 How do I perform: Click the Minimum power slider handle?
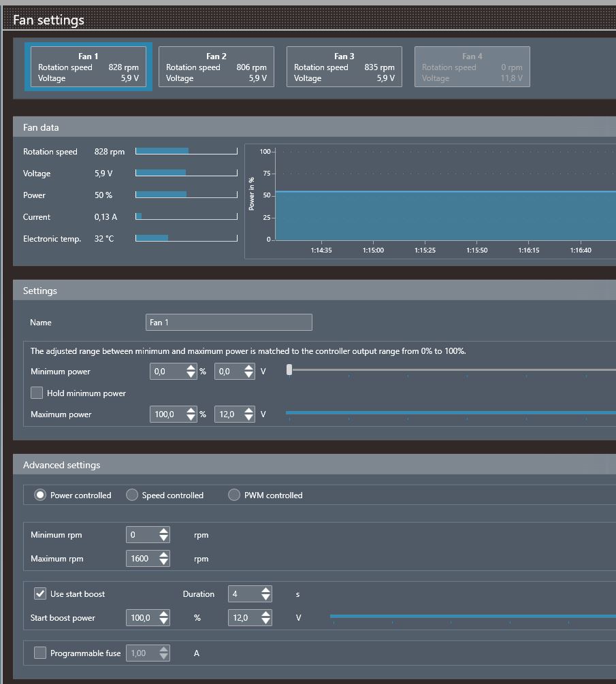pyautogui.click(x=289, y=370)
